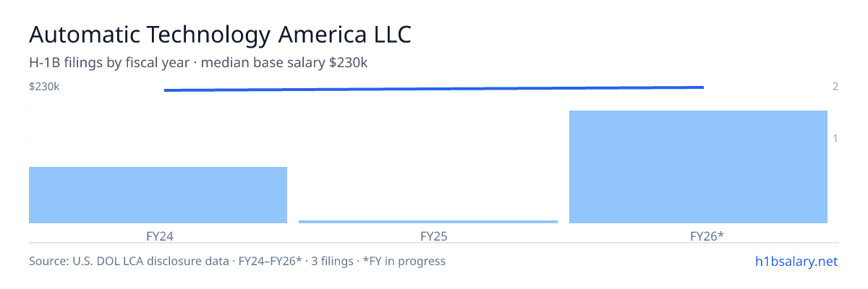Screen dimensions: 868x289
Task: Select the FY24 axis label
Action: (x=158, y=236)
